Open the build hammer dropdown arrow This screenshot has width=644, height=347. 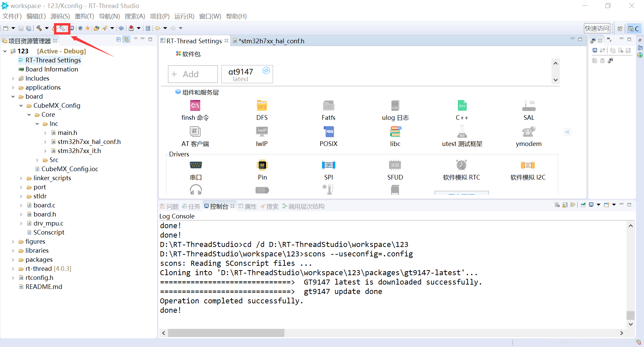pos(47,28)
